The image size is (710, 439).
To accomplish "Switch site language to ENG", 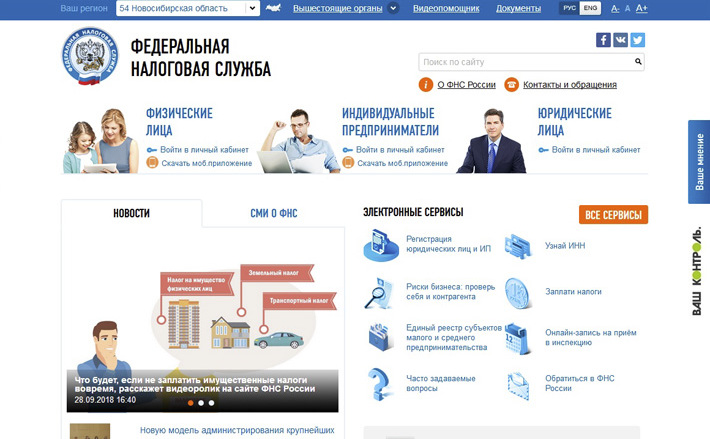I will 590,8.
